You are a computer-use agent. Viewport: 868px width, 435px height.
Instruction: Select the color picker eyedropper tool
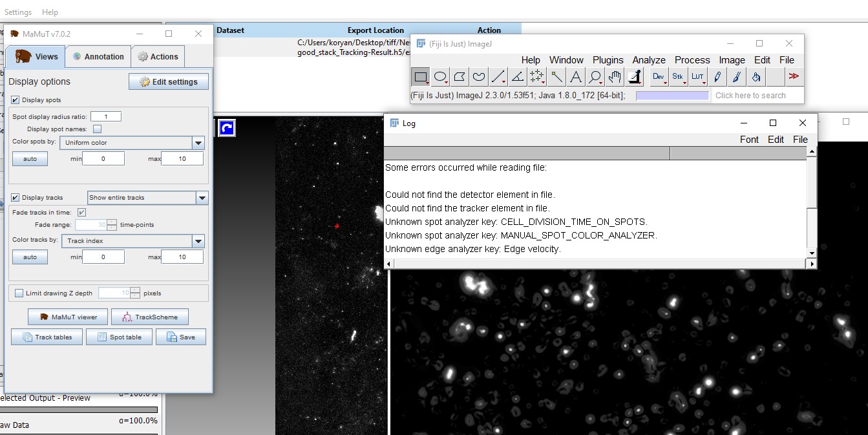coord(634,76)
